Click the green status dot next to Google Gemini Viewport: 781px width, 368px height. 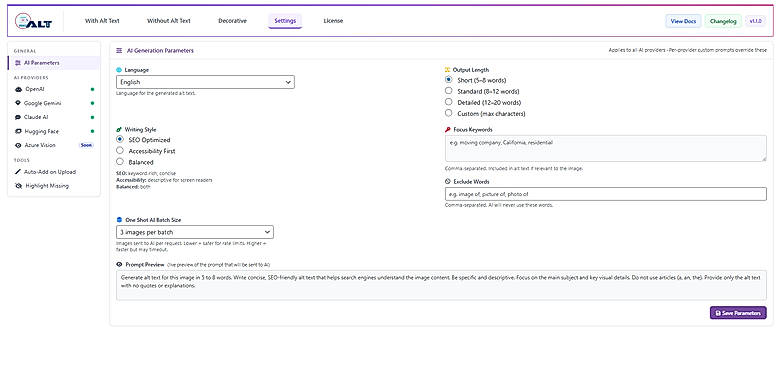point(93,104)
